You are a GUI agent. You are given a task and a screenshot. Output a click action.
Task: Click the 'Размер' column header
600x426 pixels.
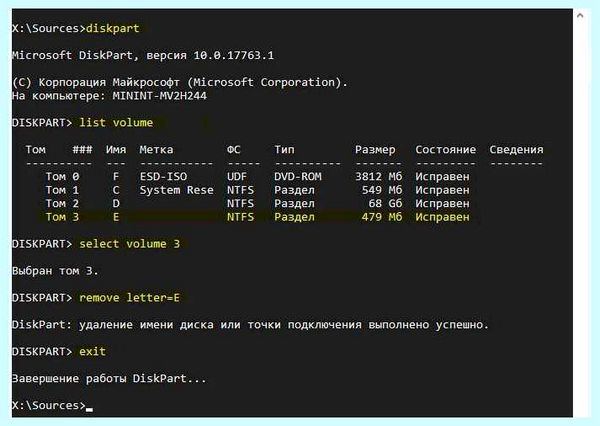tap(375, 150)
